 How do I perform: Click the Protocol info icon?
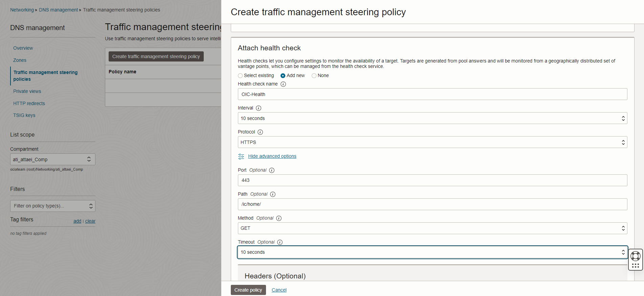click(x=260, y=132)
